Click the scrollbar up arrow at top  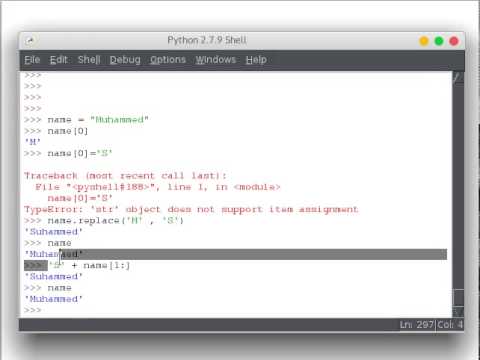coord(458,78)
